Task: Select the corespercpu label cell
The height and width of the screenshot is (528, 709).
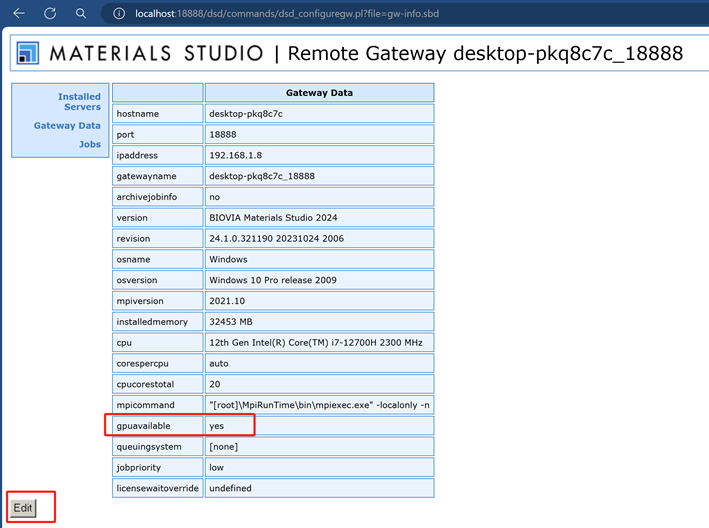Action: point(157,363)
